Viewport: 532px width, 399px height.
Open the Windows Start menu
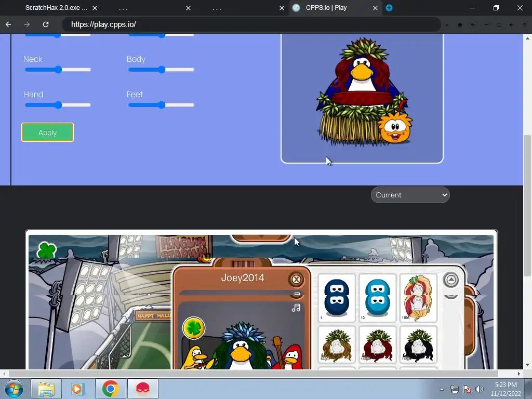(x=14, y=389)
